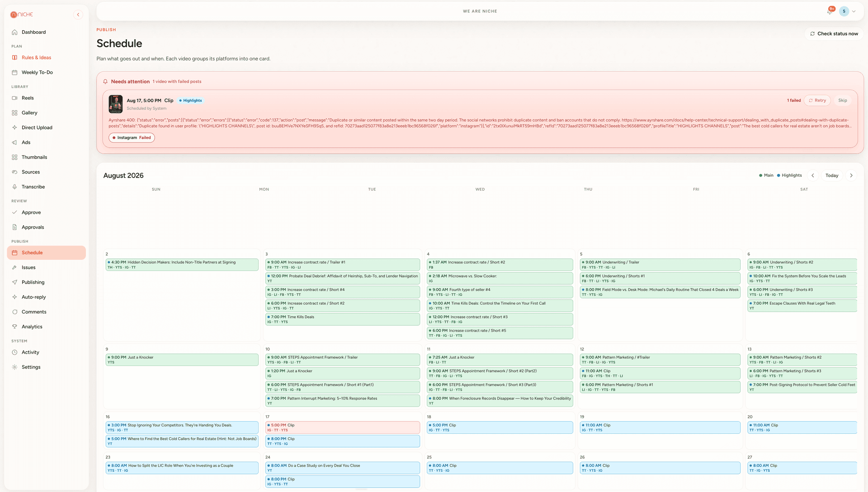The height and width of the screenshot is (492, 868).
Task: Open the Schedule sidebar item
Action: 46,253
